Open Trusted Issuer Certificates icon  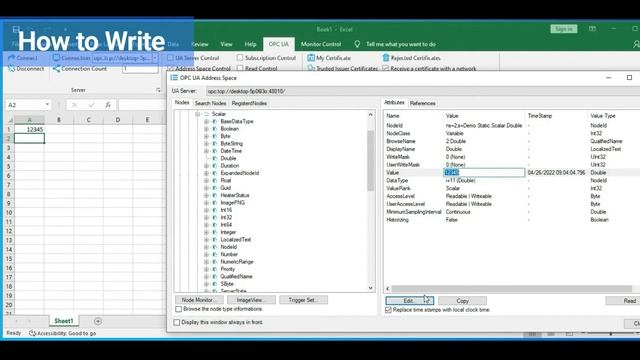point(311,68)
